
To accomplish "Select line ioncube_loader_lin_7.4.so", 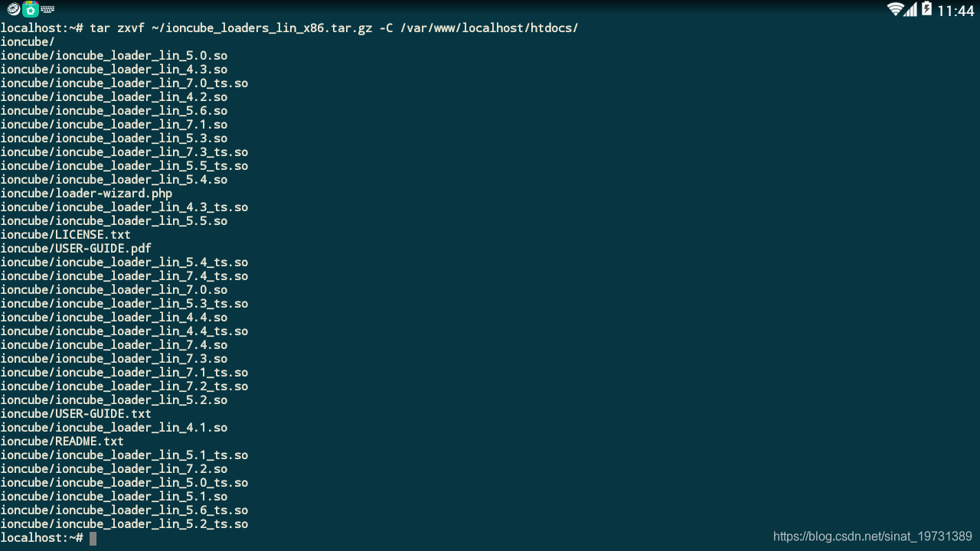I will (x=113, y=345).
